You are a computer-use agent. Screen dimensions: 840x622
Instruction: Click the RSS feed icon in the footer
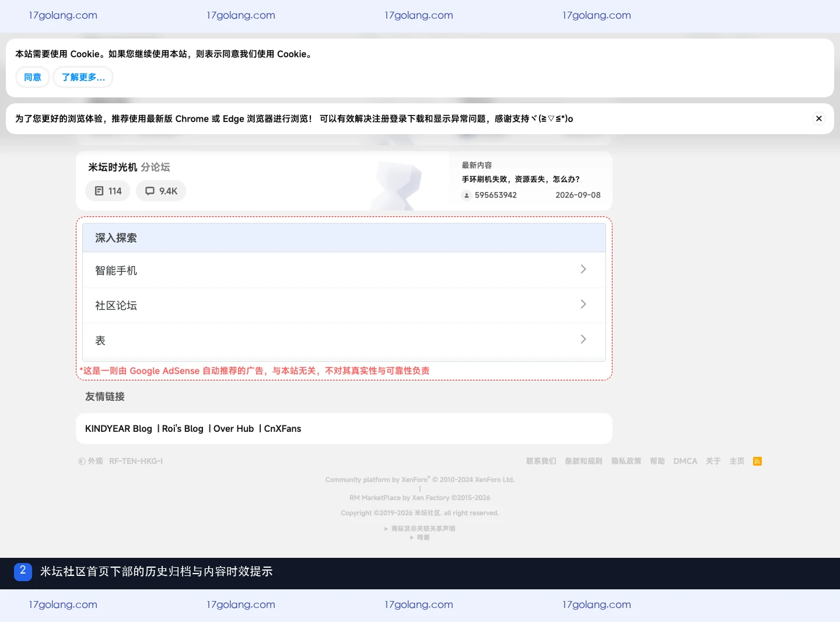pos(757,461)
